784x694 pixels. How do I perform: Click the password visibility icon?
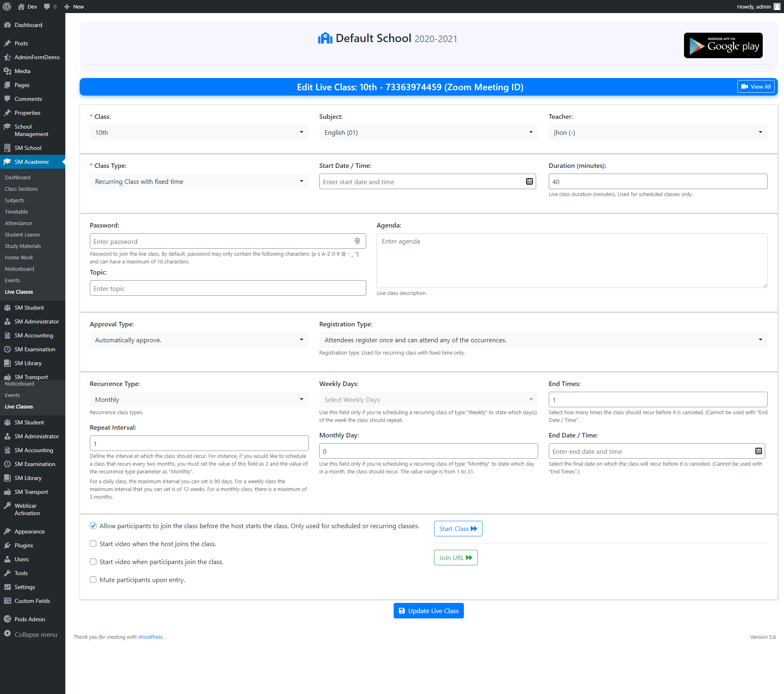357,241
